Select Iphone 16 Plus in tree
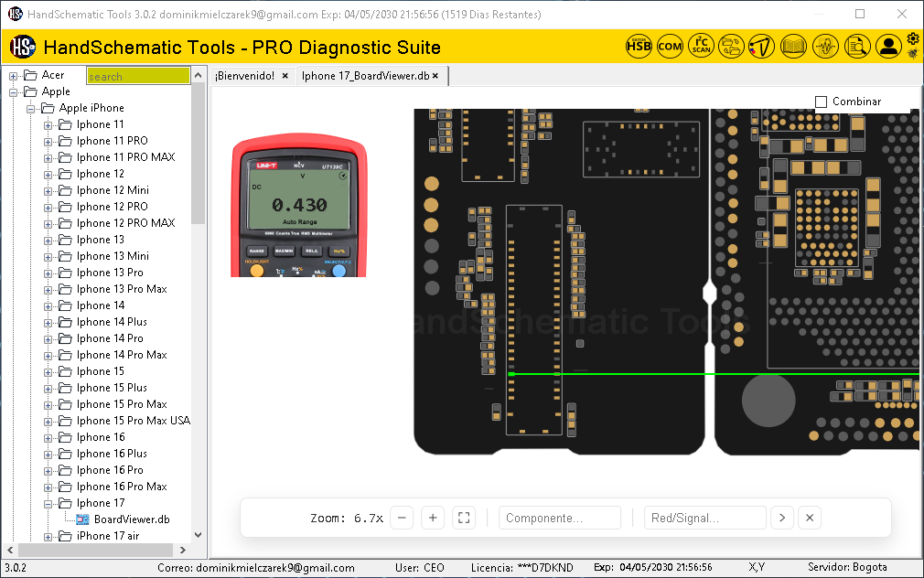924x578 pixels. (x=112, y=454)
